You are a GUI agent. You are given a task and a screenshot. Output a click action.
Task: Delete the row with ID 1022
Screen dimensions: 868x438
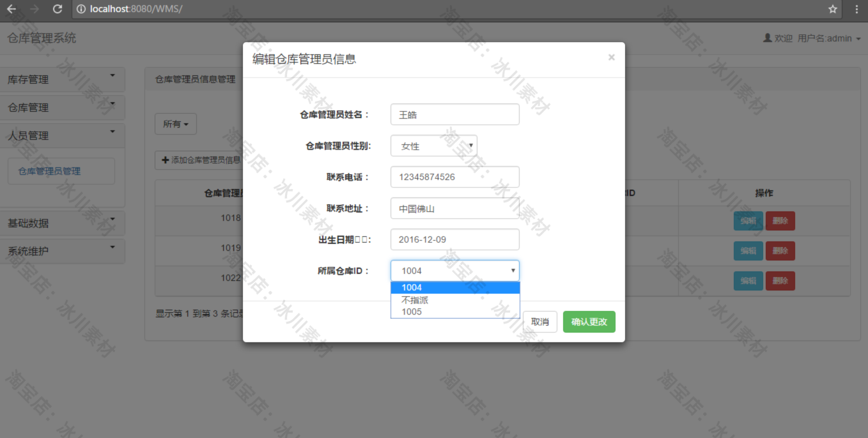coord(780,281)
